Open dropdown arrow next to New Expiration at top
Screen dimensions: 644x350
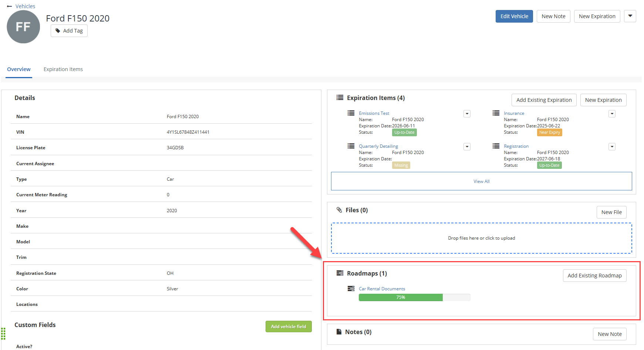tap(630, 16)
